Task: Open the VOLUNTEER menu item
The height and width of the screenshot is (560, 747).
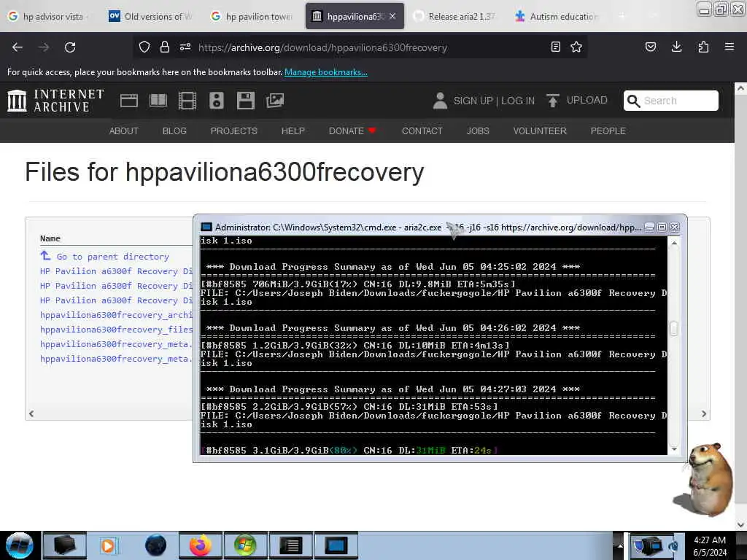Action: [540, 131]
